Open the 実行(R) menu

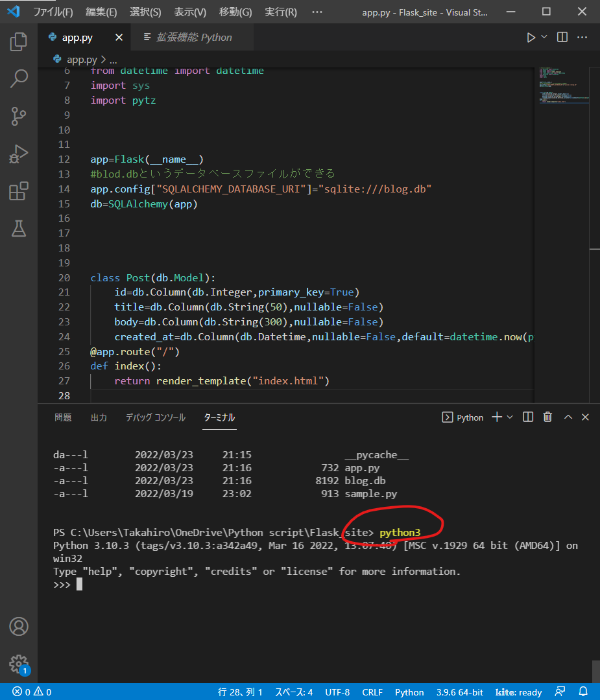tap(280, 12)
